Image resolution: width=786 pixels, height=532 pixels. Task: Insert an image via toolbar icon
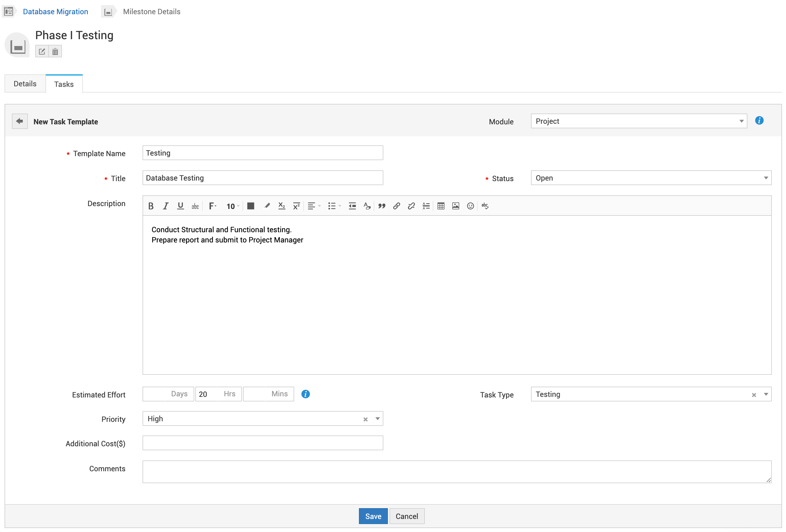pos(455,206)
